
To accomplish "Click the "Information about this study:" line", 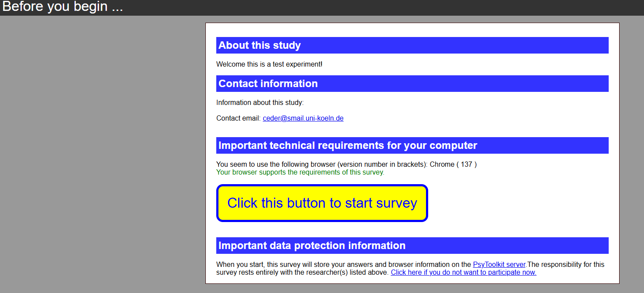I will [x=260, y=103].
